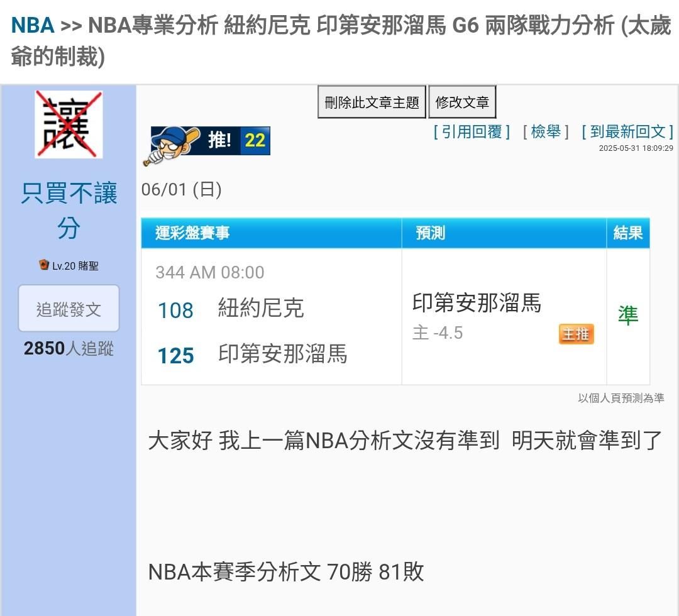Jump to 到最新回文 link
Viewport: 679px width, 616px height.
[x=627, y=131]
